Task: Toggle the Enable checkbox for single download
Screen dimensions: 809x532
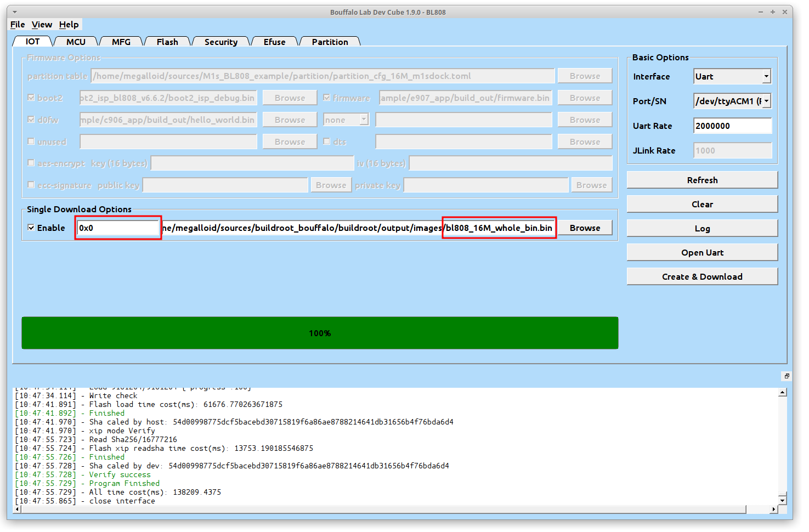Action: 31,228
